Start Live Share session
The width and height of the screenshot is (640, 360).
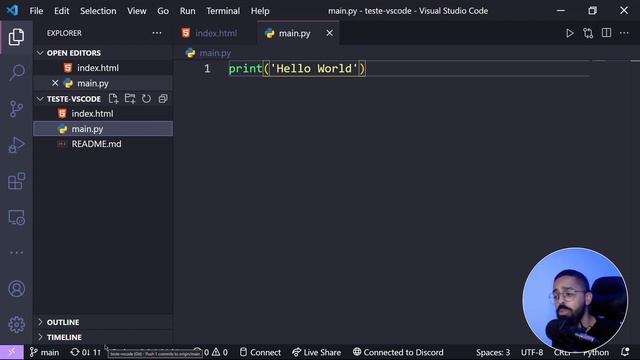[316, 352]
